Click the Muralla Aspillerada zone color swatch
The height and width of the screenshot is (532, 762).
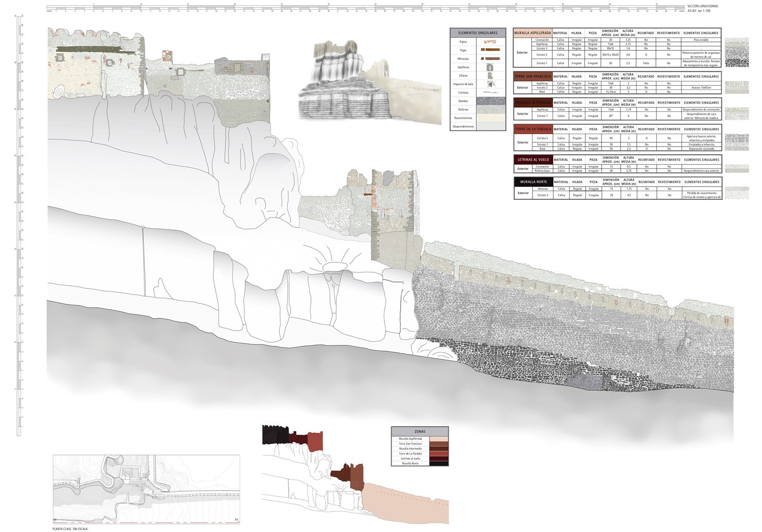tap(439, 439)
